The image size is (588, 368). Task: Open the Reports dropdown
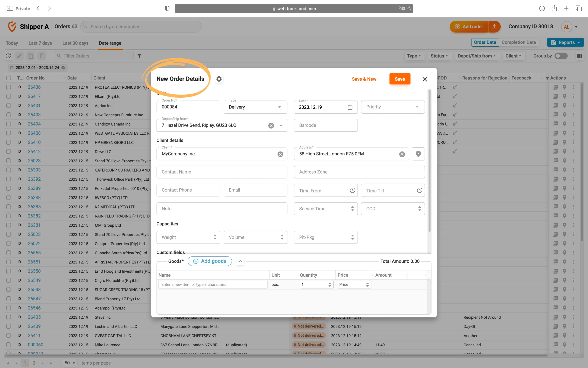565,42
